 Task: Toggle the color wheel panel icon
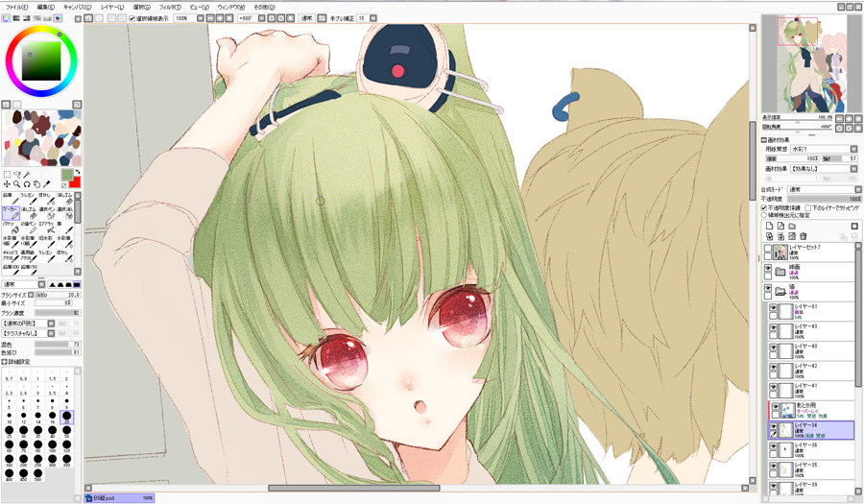click(x=6, y=18)
